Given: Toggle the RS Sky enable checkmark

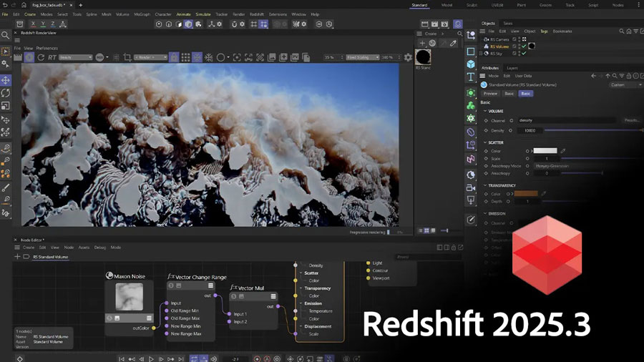Looking at the screenshot, I should [x=525, y=52].
